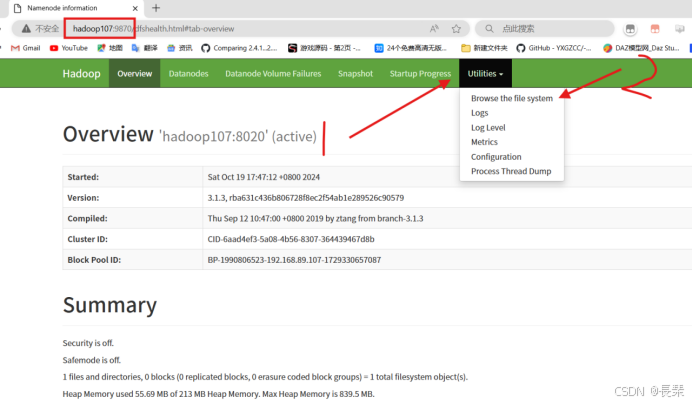692x405 pixels.
Task: Collapse the Utilities dropdown menu
Action: pyautogui.click(x=485, y=74)
